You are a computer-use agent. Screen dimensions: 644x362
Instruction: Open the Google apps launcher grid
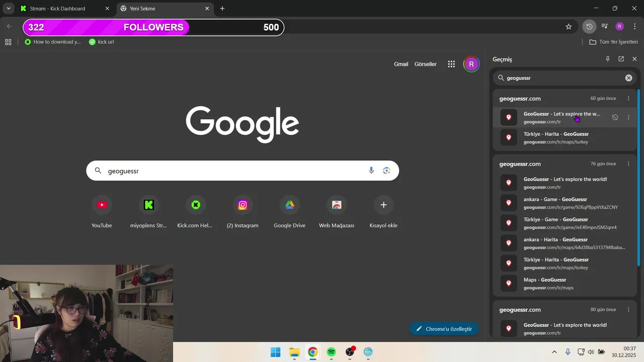coord(451,64)
